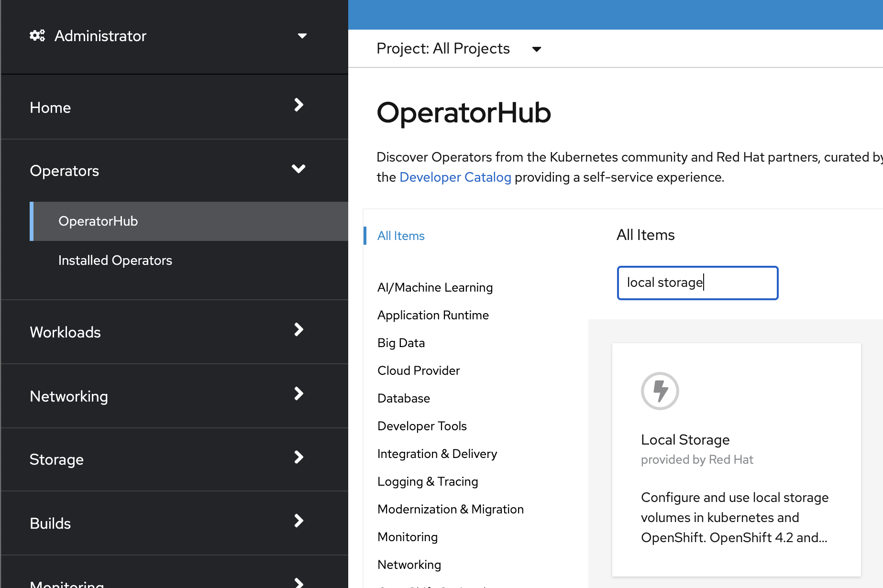Collapse the Operators navigation section
883x588 pixels.
(174, 171)
